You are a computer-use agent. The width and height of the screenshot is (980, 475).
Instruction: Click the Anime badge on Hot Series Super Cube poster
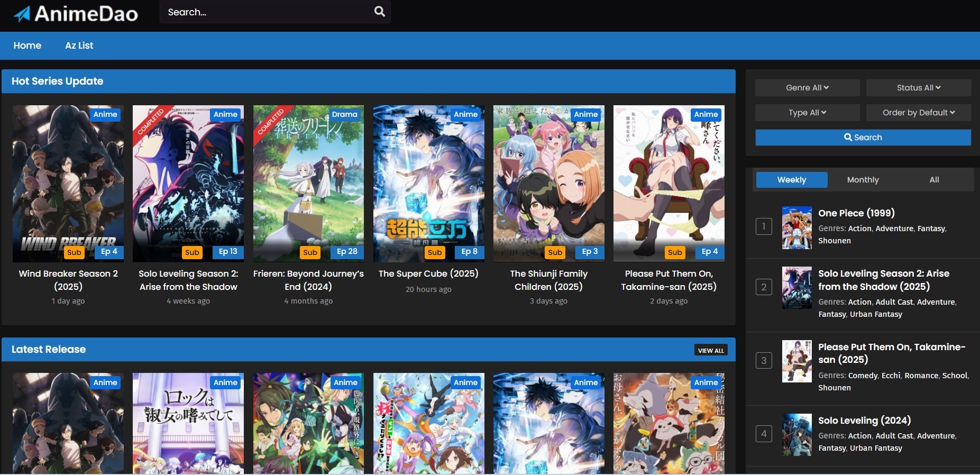pyautogui.click(x=465, y=115)
